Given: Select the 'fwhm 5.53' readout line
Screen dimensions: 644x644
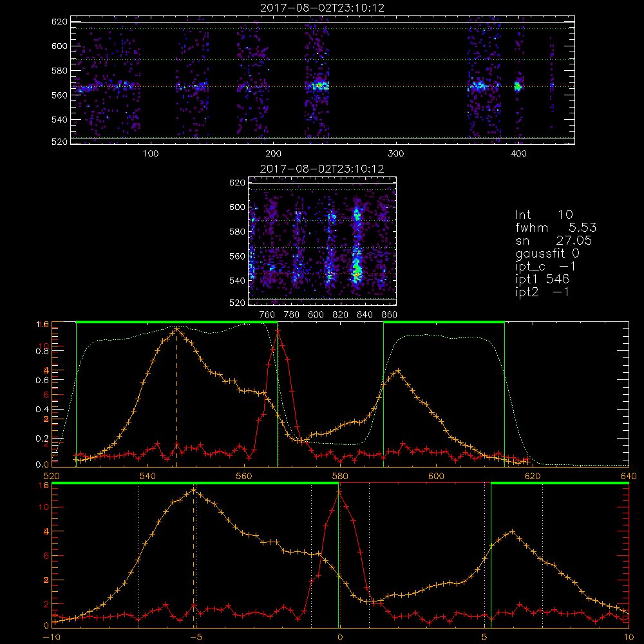Looking at the screenshot, I should pos(556,227).
